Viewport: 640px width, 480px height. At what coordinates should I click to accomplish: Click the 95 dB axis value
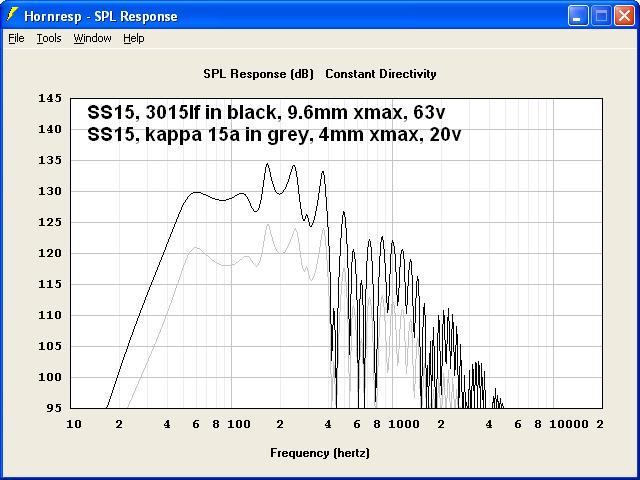click(53, 408)
